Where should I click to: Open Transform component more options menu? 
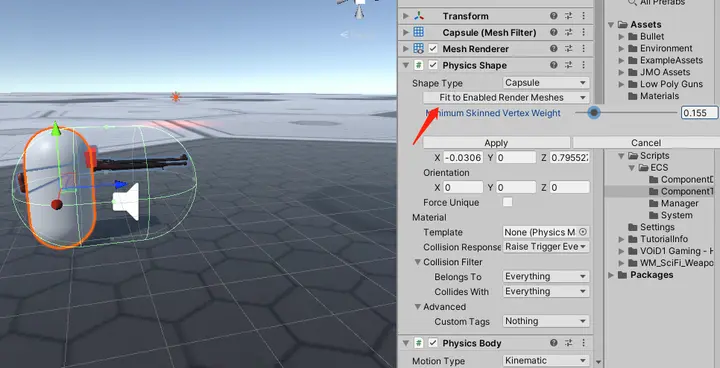pyautogui.click(x=584, y=16)
